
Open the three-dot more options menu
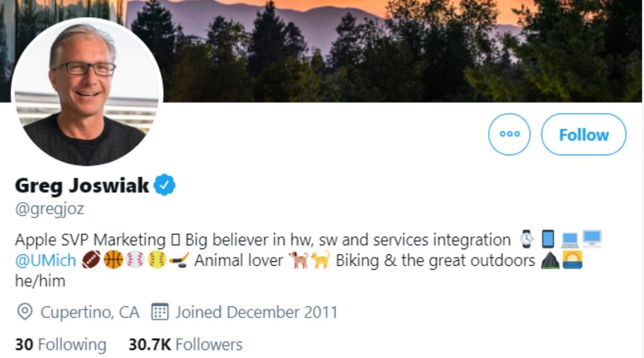[509, 134]
